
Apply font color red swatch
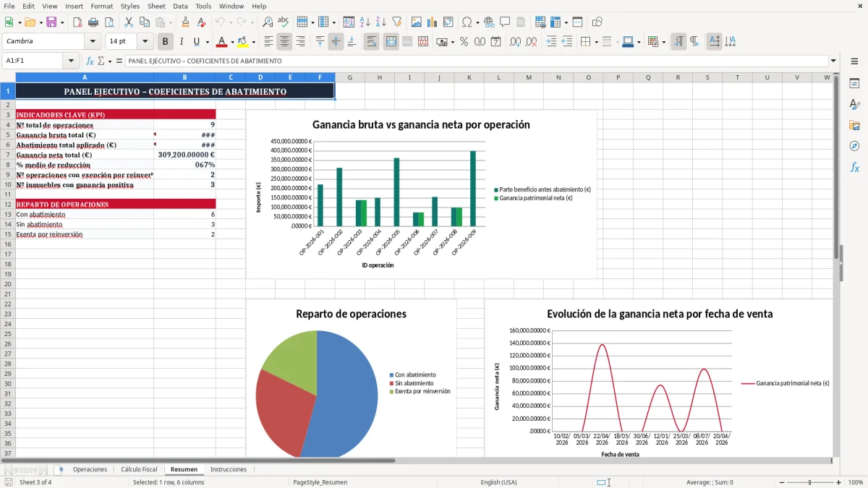pos(222,42)
